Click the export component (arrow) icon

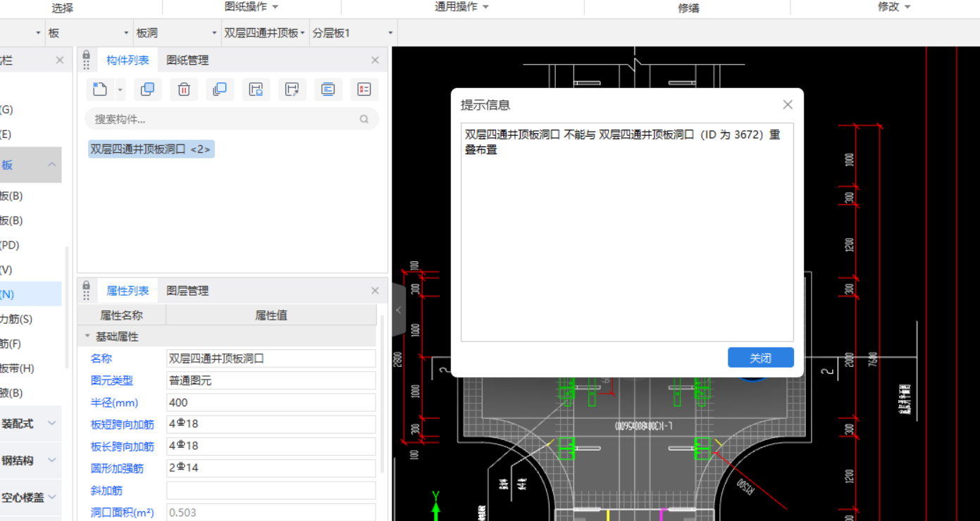point(292,89)
